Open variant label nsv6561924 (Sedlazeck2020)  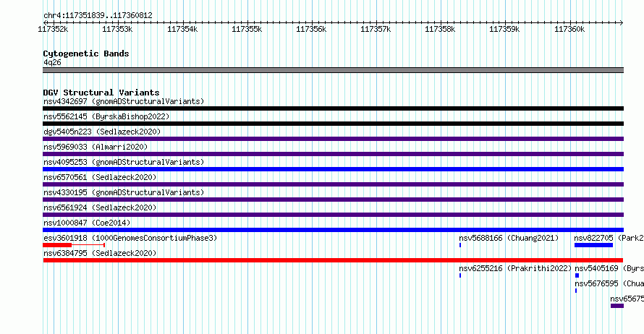click(100, 207)
